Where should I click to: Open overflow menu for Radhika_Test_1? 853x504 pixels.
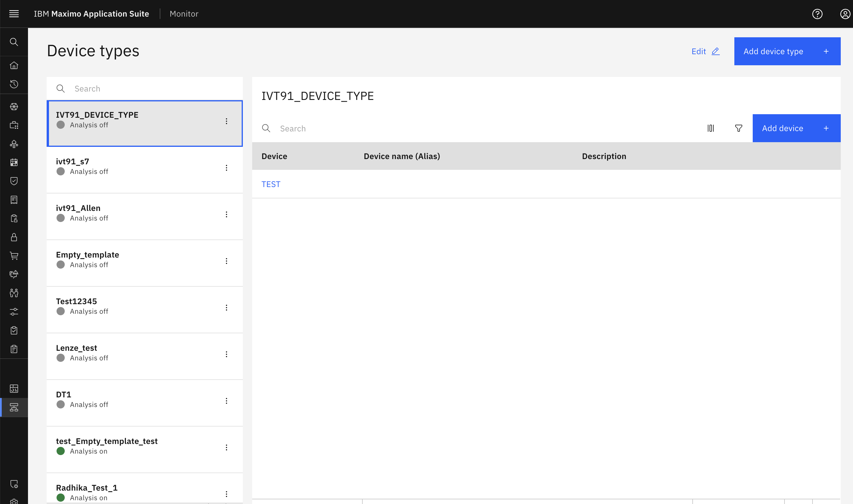[226, 494]
